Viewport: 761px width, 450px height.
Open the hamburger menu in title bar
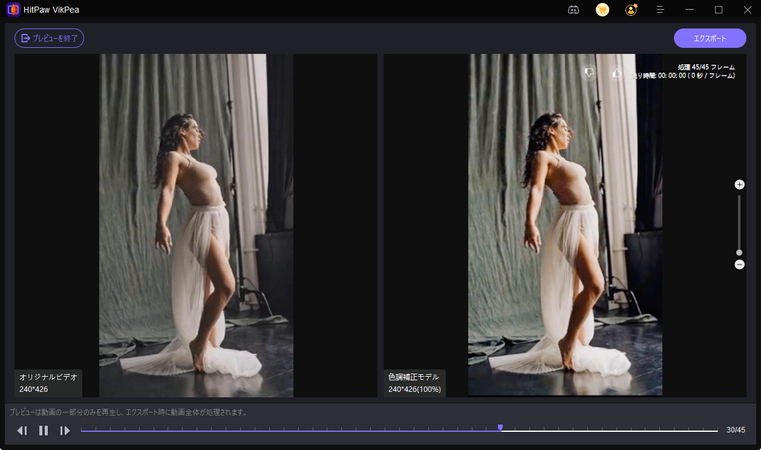[x=660, y=10]
